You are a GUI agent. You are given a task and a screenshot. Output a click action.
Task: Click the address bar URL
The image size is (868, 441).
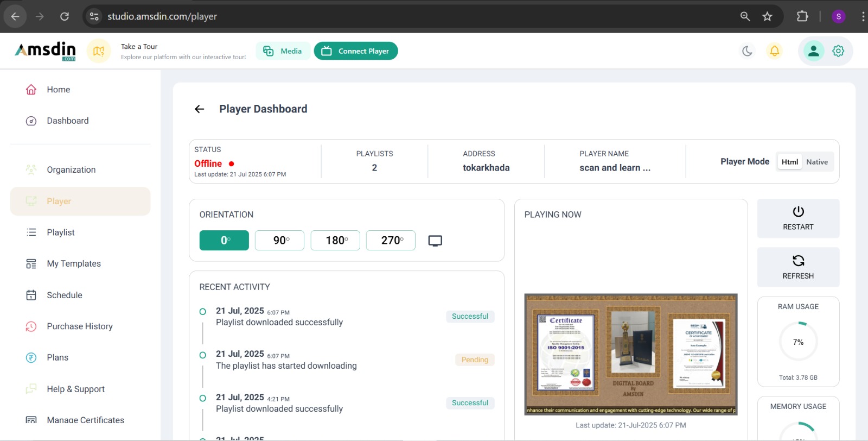point(162,16)
